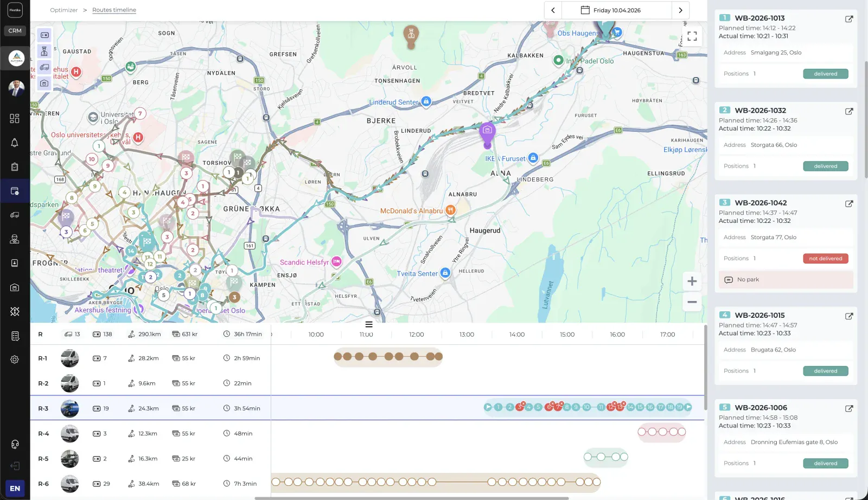The height and width of the screenshot is (500, 868).
Task: Grab the map/timeline divider handle
Action: point(369,324)
